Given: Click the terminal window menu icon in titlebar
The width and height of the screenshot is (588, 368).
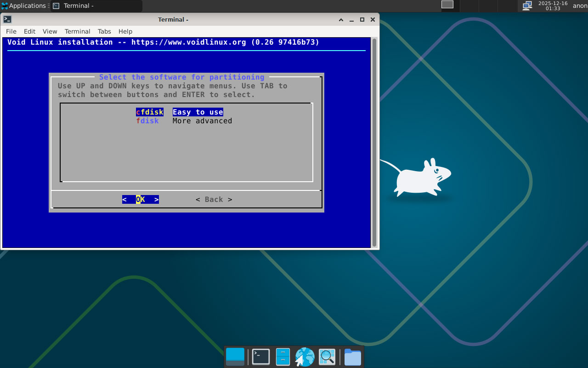Looking at the screenshot, I should 7,19.
